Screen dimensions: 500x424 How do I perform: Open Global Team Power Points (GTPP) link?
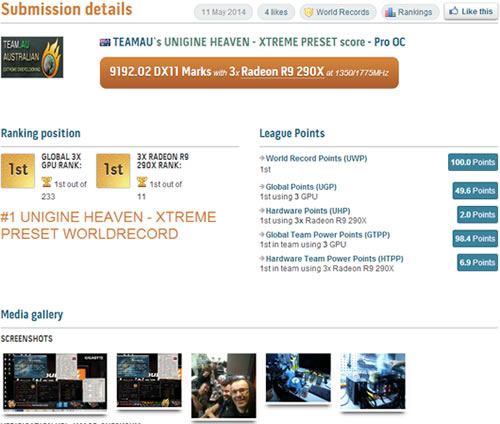point(328,235)
